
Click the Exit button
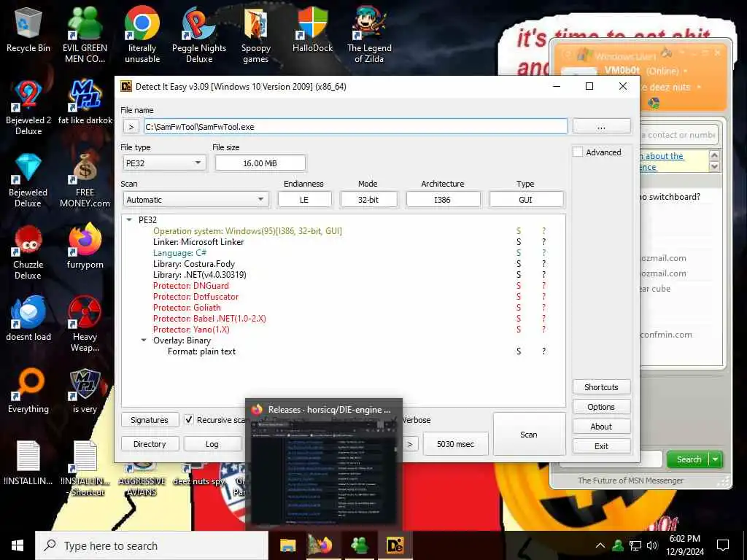pos(601,446)
